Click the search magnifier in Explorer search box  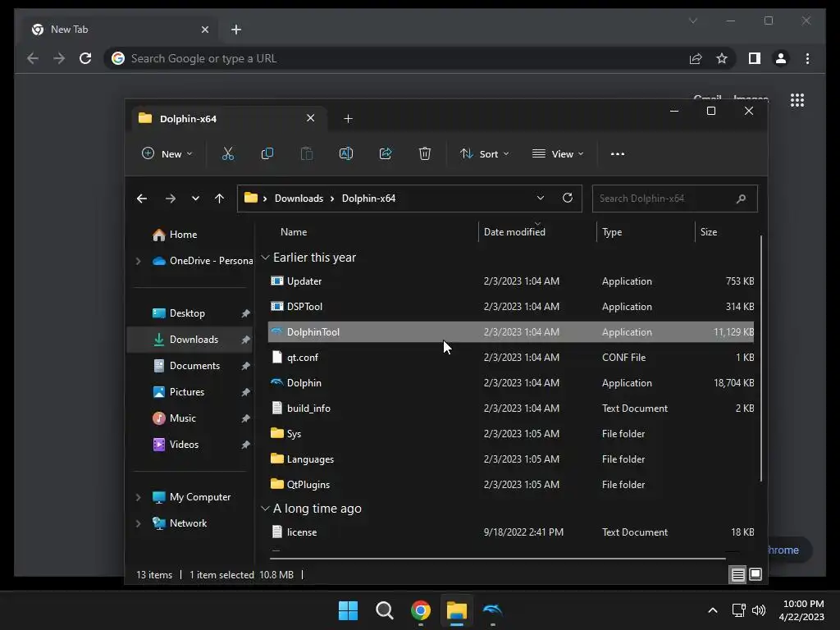coord(741,199)
